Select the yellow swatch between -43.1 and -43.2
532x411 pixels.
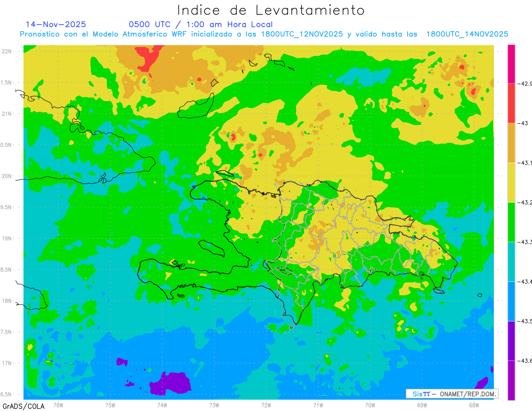[x=511, y=182]
